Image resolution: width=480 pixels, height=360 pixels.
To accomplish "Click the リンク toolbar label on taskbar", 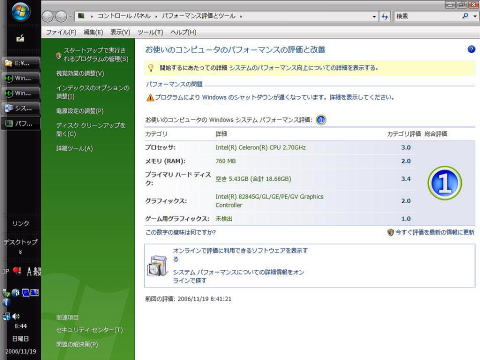I will [x=21, y=223].
